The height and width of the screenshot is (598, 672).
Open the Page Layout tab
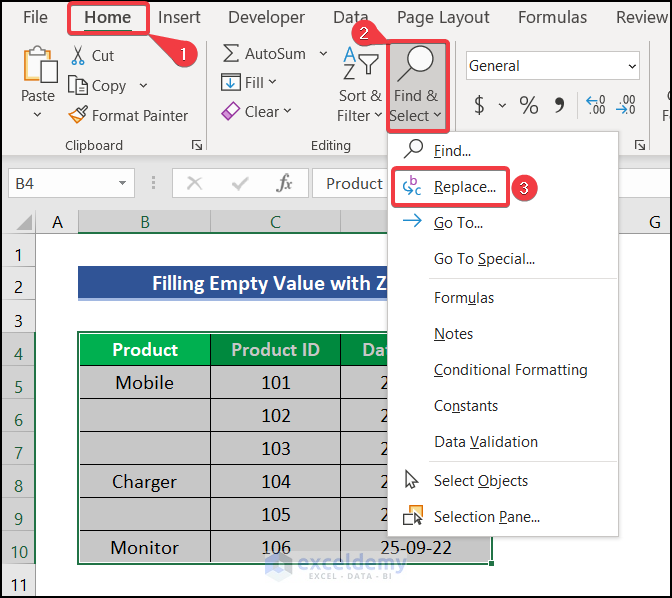coord(443,17)
